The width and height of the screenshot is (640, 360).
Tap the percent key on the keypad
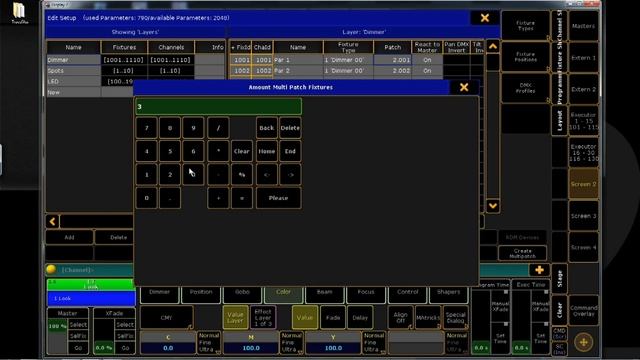tap(242, 175)
